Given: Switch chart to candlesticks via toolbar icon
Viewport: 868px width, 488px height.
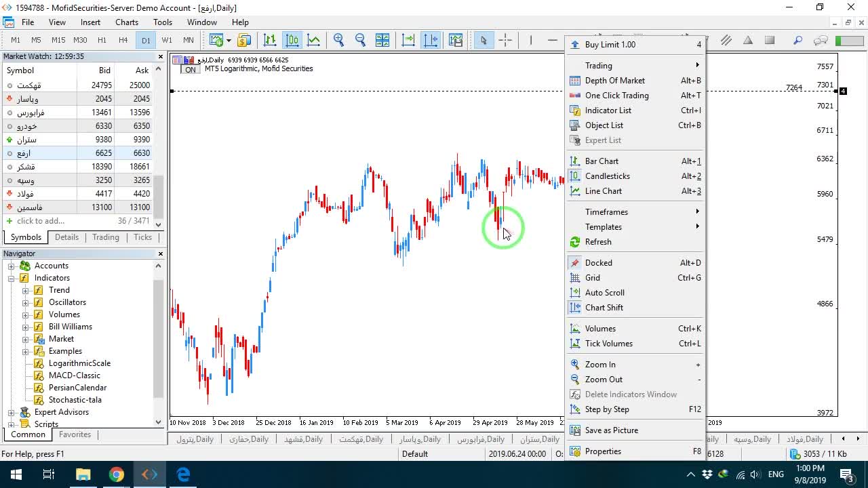Looking at the screenshot, I should 292,40.
